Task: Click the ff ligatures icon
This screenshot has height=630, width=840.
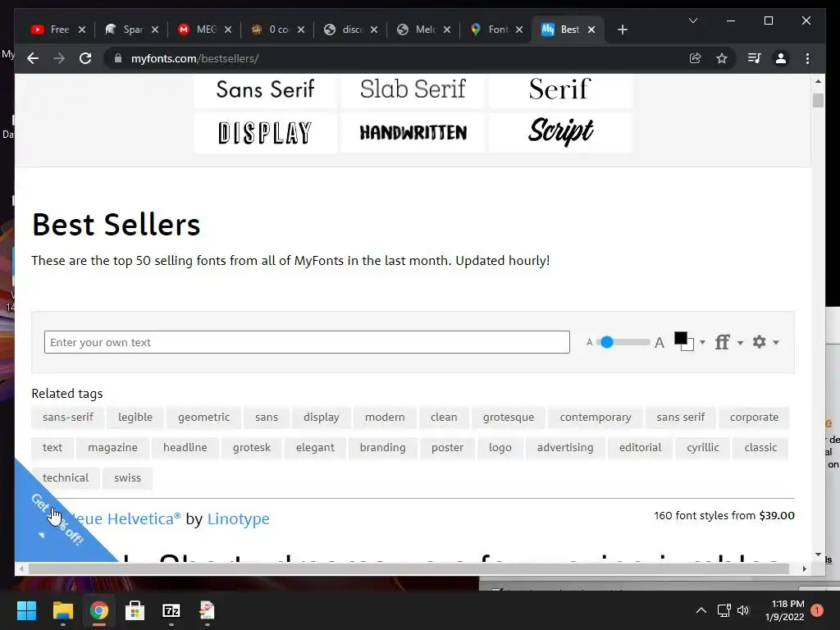Action: click(x=722, y=342)
